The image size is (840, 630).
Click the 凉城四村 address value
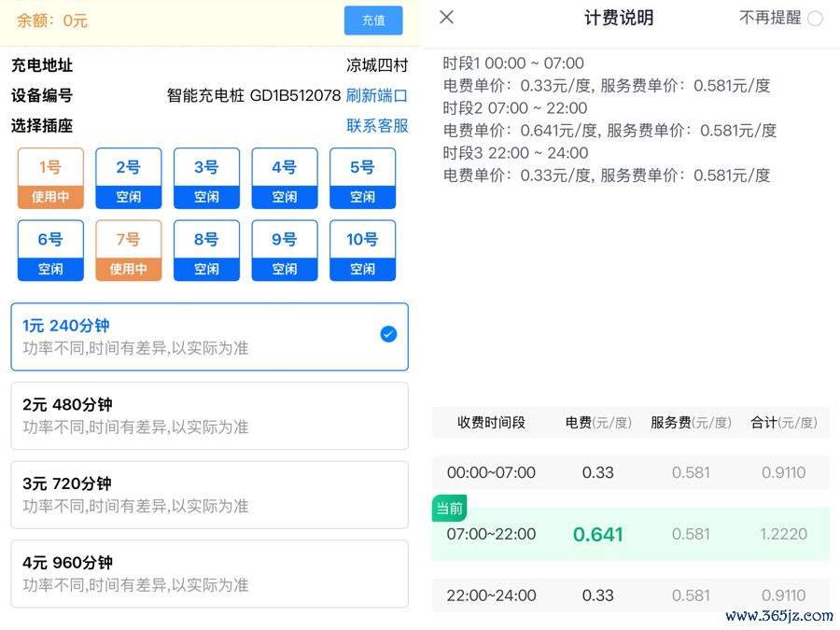tap(377, 65)
